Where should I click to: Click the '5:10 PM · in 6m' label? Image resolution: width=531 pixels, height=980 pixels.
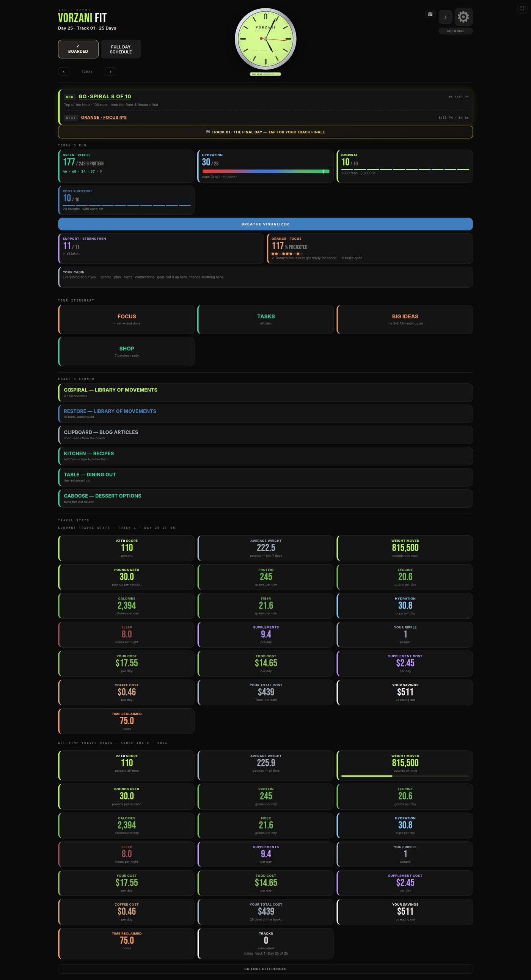(453, 118)
